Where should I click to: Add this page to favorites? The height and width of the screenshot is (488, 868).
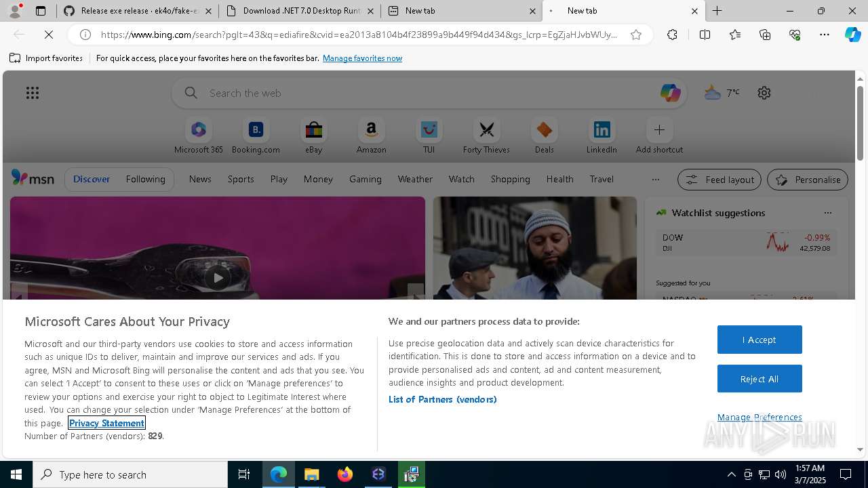(x=636, y=35)
